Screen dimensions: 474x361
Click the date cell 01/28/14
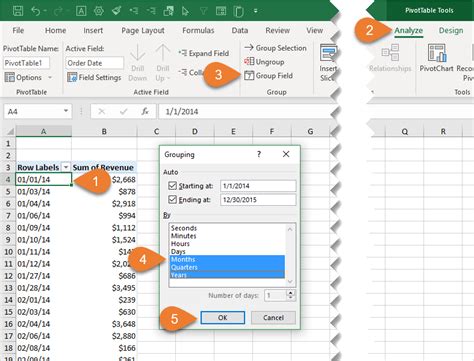43,288
